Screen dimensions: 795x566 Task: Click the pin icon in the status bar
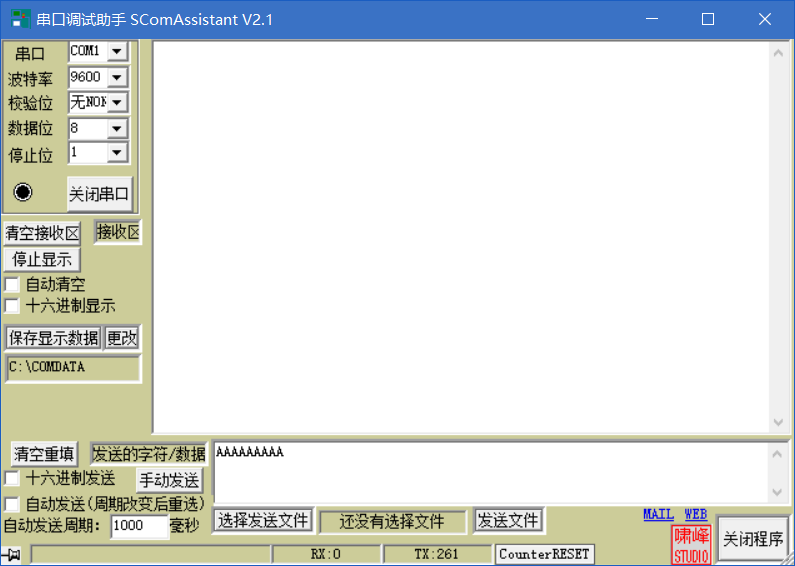point(11,554)
